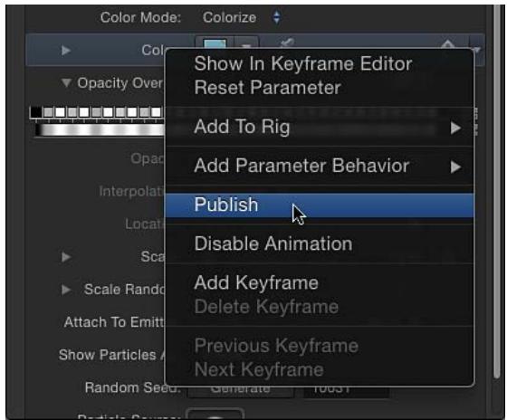Viewport: 507px width, 420px height.
Task: Open Add Parameter Behavior submenu
Action: [320, 166]
